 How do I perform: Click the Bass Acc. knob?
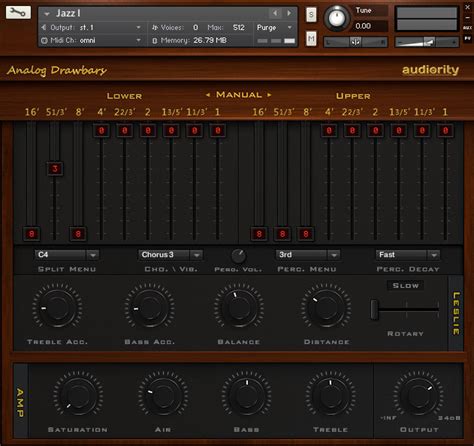[149, 308]
